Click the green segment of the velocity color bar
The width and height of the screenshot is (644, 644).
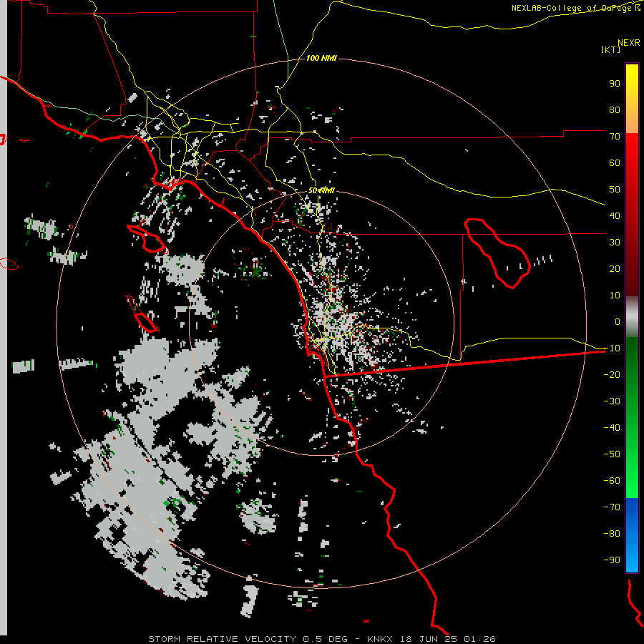click(632, 418)
